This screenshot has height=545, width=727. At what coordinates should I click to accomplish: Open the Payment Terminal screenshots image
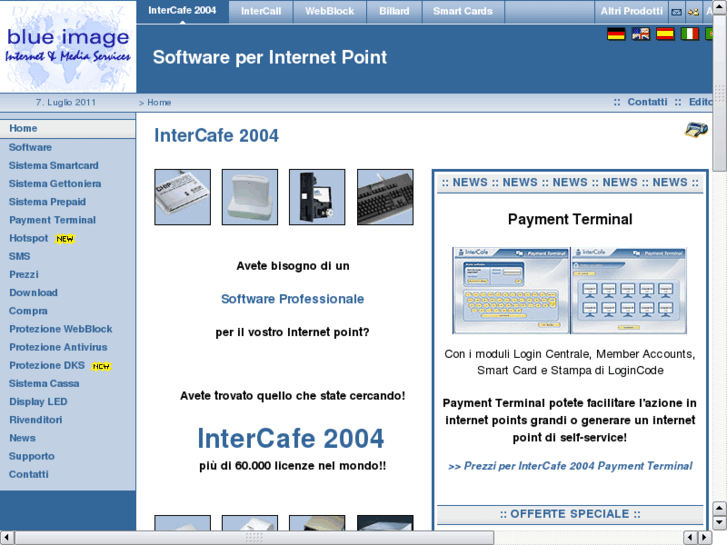(569, 290)
